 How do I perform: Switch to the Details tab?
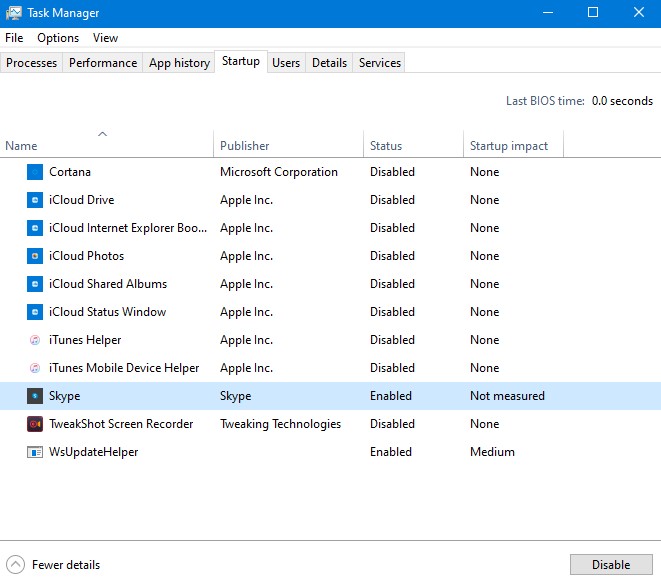(329, 63)
